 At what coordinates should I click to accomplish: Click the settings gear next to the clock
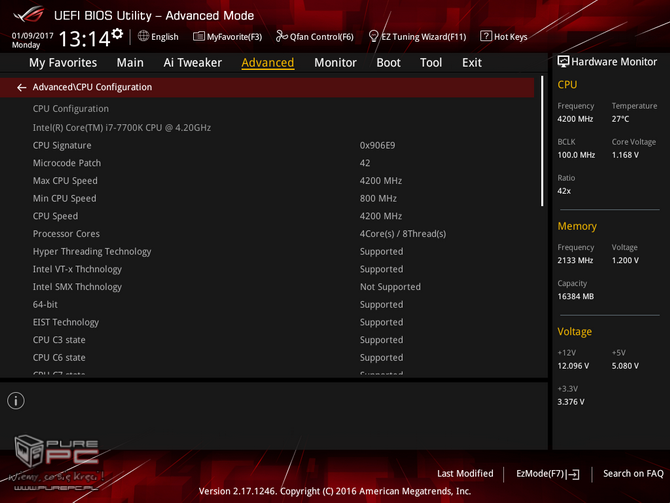[x=117, y=34]
